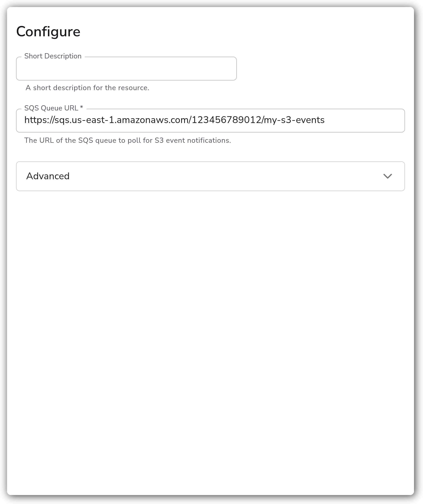The height and width of the screenshot is (504, 423).
Task: Expand the Advanced section
Action: point(211,176)
